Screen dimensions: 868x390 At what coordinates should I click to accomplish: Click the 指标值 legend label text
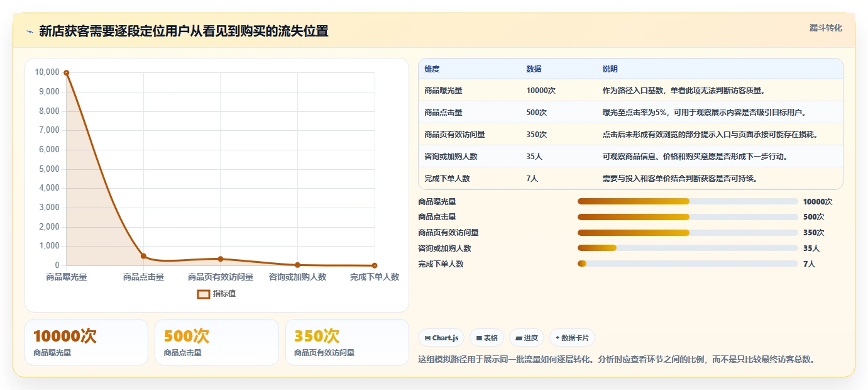click(224, 294)
